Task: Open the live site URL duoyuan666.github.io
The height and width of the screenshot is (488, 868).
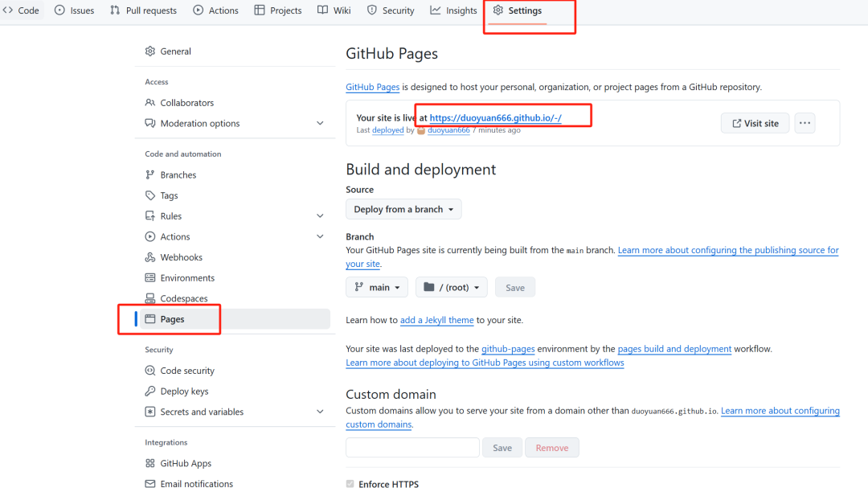Action: (x=495, y=118)
